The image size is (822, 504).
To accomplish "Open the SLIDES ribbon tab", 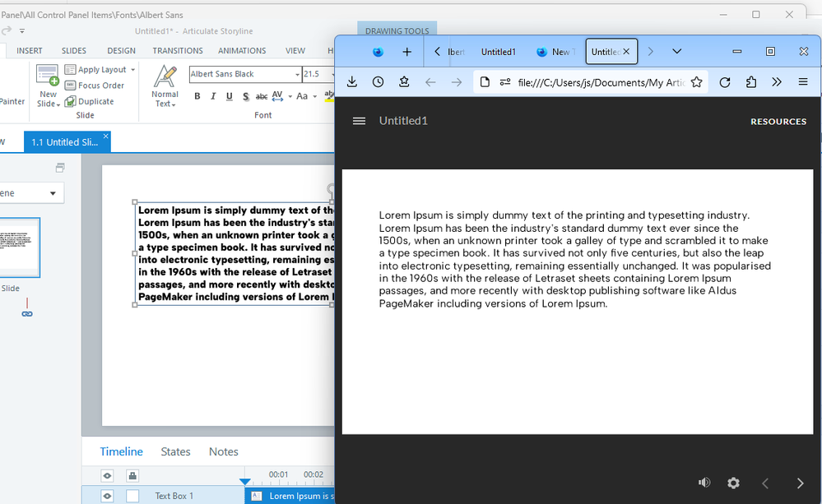I will coord(74,51).
